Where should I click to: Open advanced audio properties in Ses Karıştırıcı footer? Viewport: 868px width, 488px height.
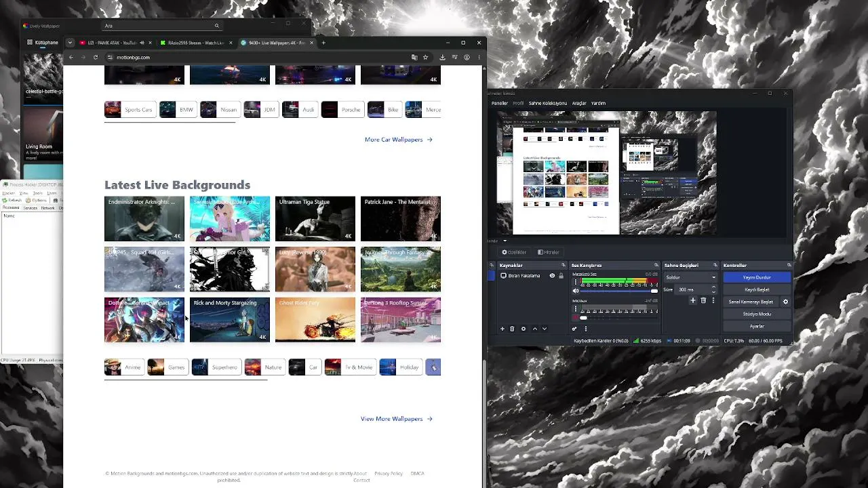tap(574, 329)
